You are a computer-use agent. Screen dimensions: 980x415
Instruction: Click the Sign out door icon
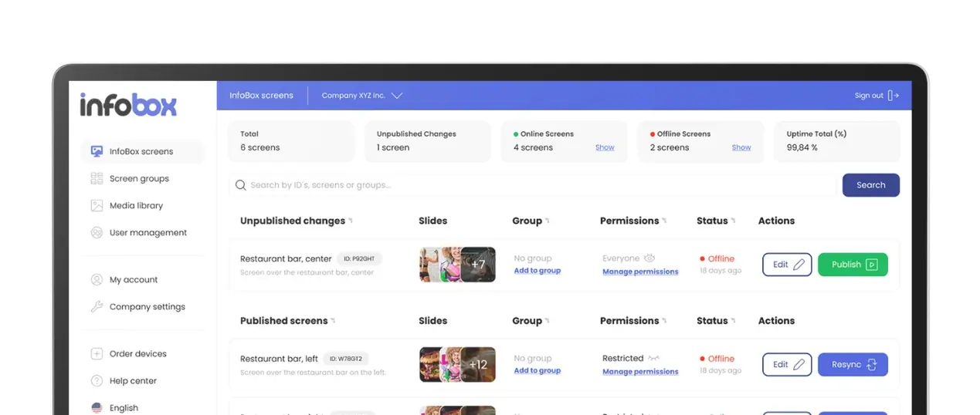point(894,96)
